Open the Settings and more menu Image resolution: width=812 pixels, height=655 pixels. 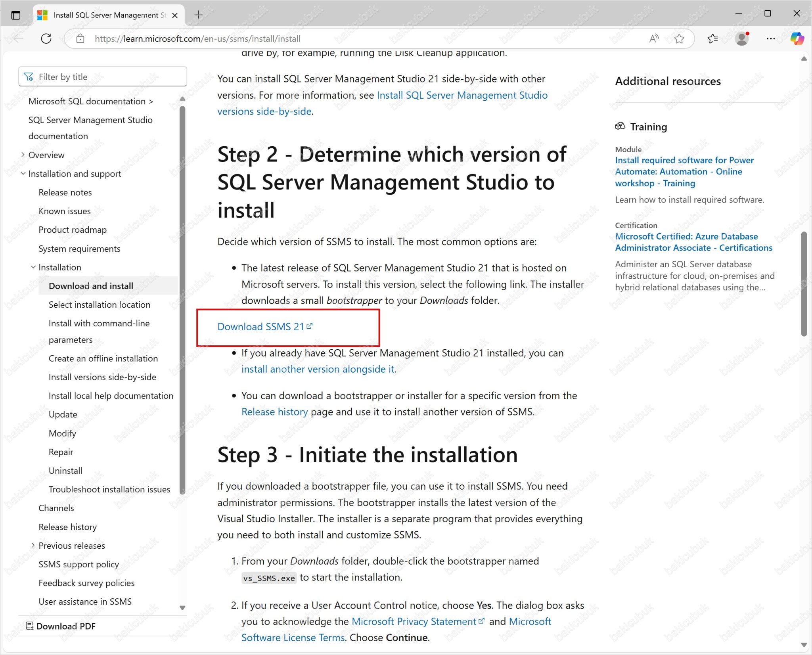(x=770, y=38)
